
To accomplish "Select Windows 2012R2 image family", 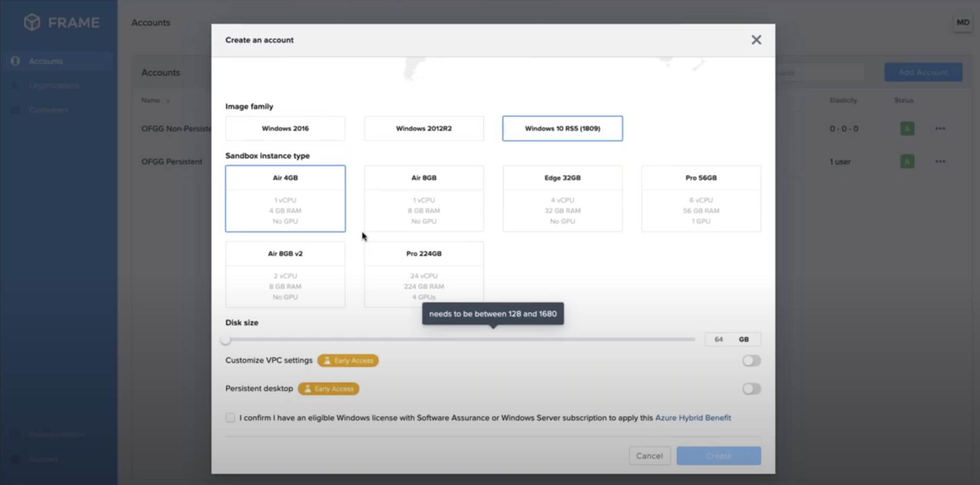I will coord(424,128).
